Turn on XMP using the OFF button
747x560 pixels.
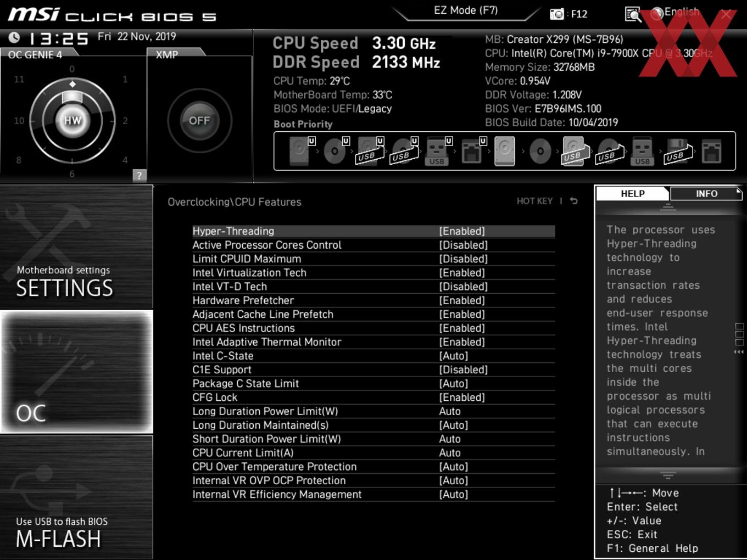(199, 120)
